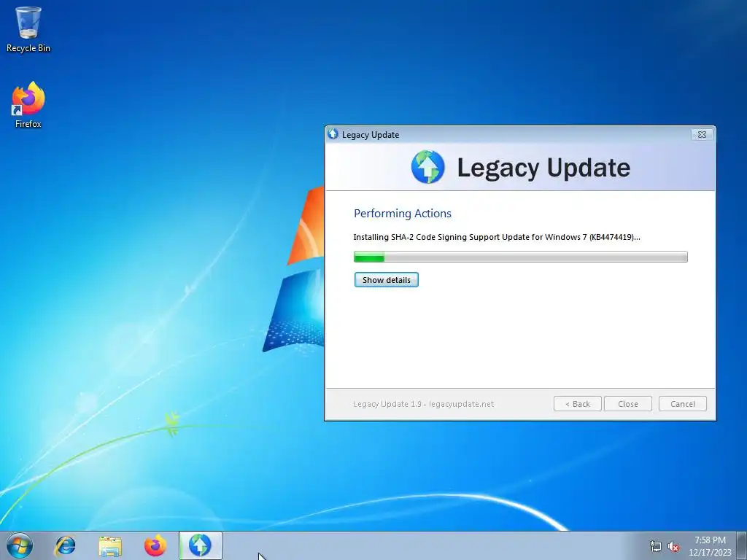Launch Firefox from the taskbar
The height and width of the screenshot is (560, 747).
point(155,545)
